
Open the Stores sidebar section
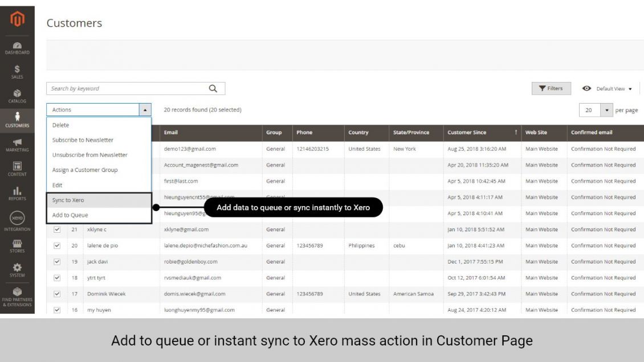coord(17,246)
